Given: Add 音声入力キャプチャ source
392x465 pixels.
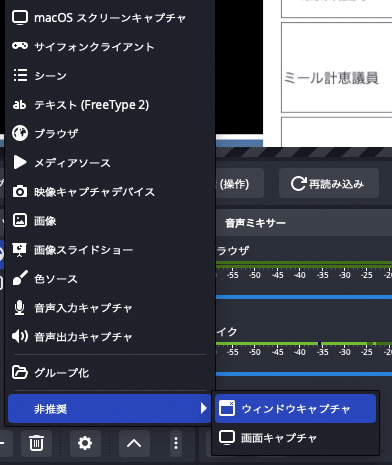Looking at the screenshot, I should click(x=109, y=308).
